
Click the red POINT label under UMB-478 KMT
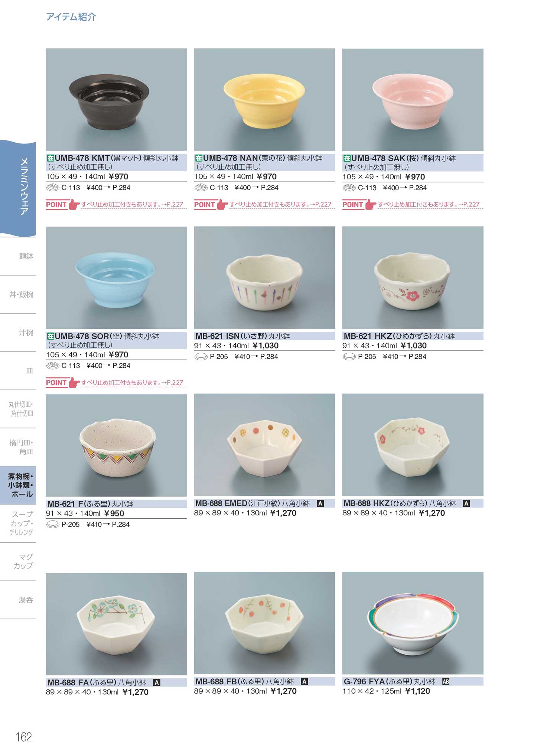[x=56, y=205]
